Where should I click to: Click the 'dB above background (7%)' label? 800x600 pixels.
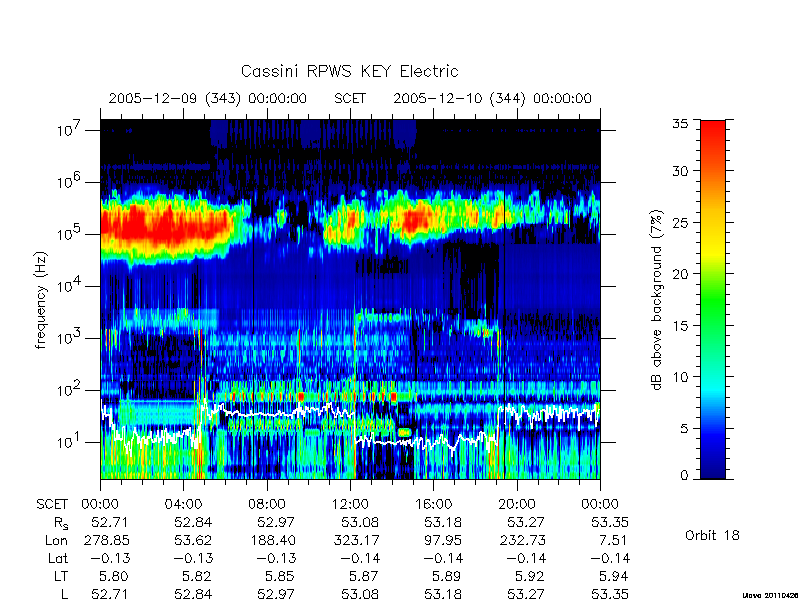[x=657, y=300]
